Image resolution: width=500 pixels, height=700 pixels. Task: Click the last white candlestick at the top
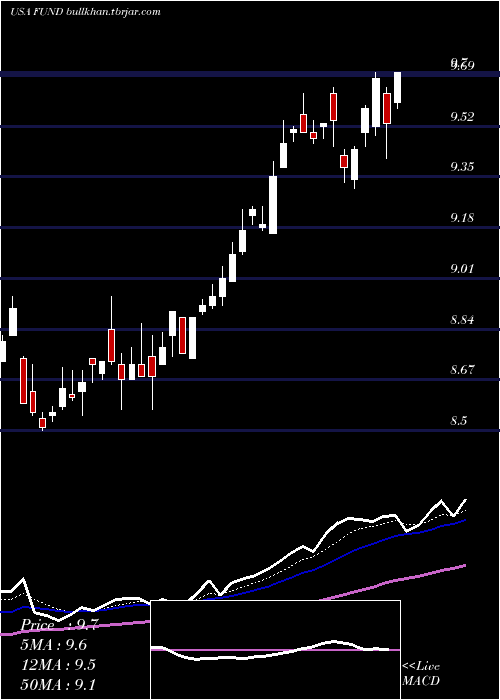397,88
